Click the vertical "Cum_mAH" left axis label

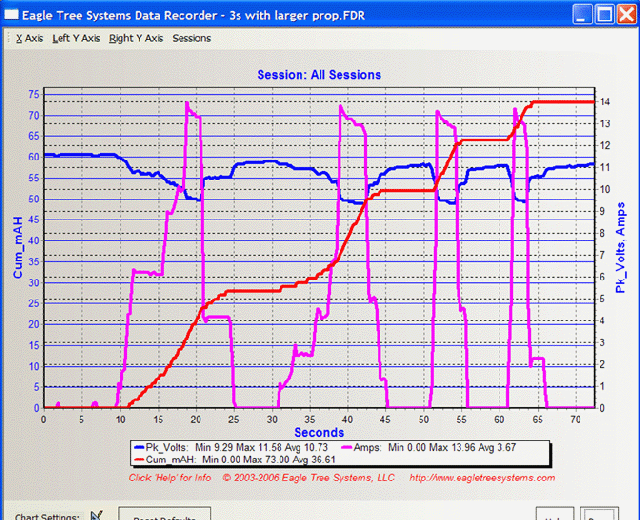point(18,248)
